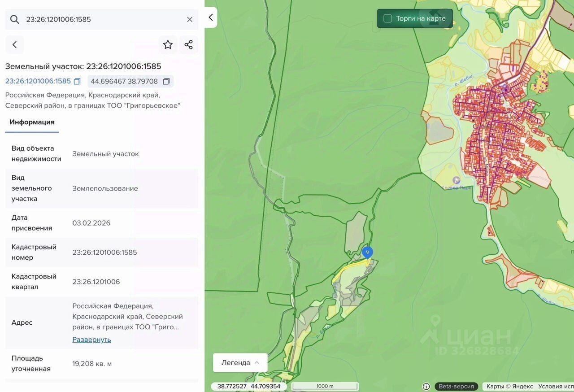This screenshot has width=574, height=392.
Task: Copy coordinates 44.696467 38.79708
Action: coord(166,82)
